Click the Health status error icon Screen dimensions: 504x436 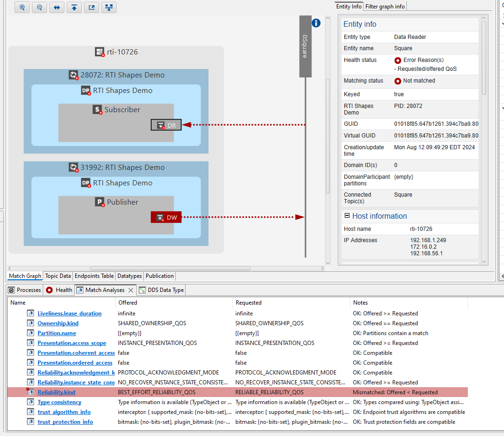pyautogui.click(x=397, y=61)
